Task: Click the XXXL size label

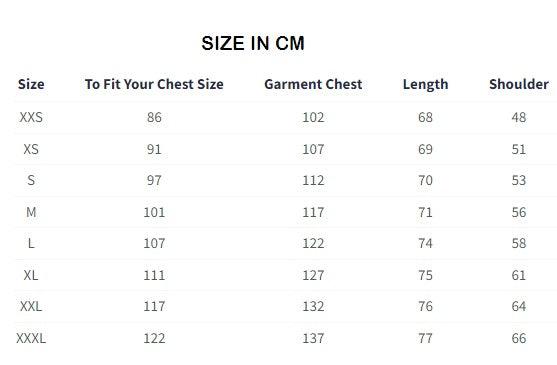Action: (31, 338)
